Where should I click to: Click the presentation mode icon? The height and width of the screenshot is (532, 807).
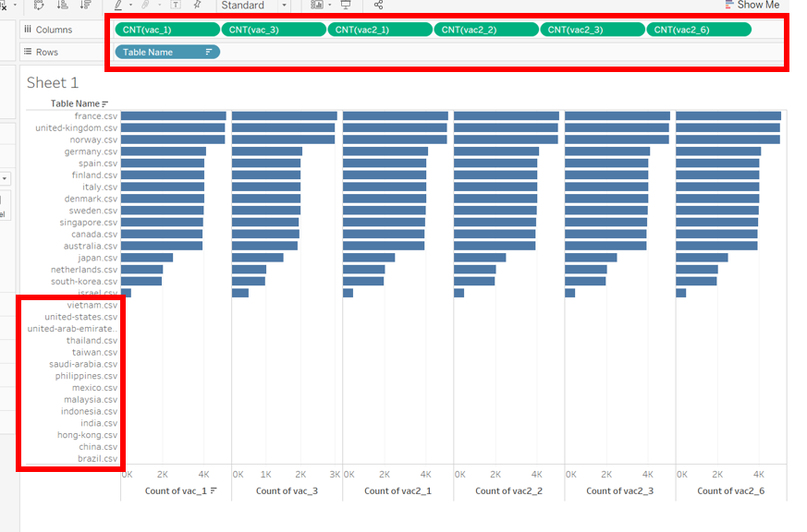point(345,5)
